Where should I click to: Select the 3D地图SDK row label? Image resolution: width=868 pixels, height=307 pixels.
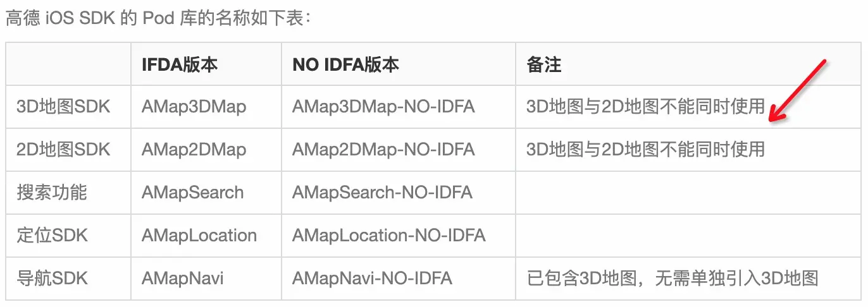(63, 107)
